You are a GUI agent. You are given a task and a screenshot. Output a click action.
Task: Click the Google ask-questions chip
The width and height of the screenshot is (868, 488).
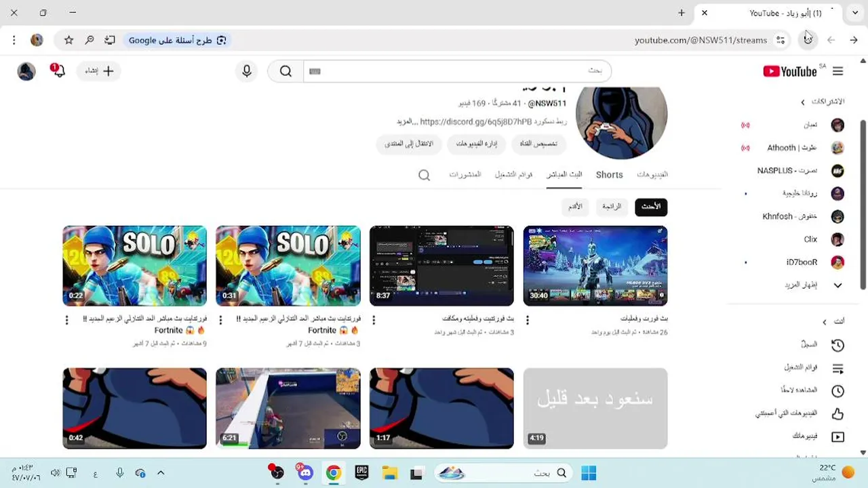[177, 40]
